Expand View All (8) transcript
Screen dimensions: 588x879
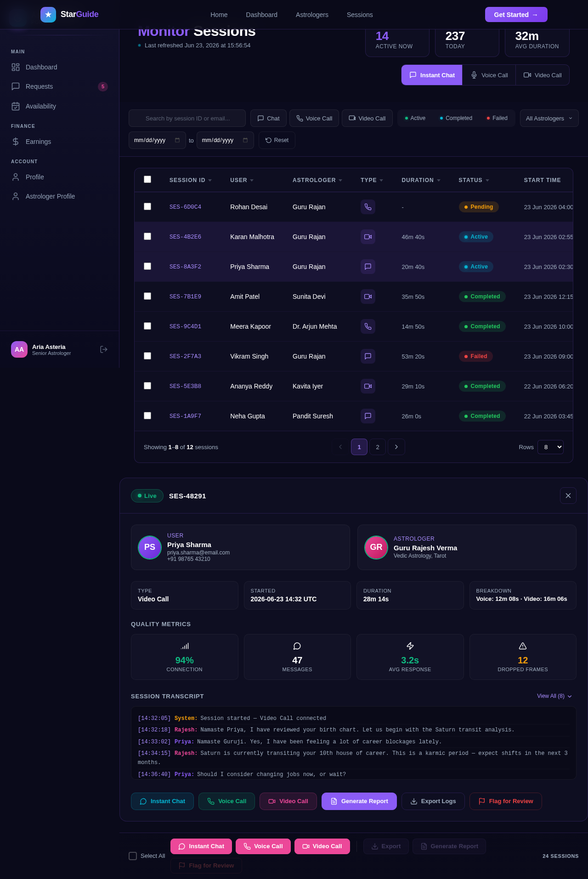[x=554, y=696]
